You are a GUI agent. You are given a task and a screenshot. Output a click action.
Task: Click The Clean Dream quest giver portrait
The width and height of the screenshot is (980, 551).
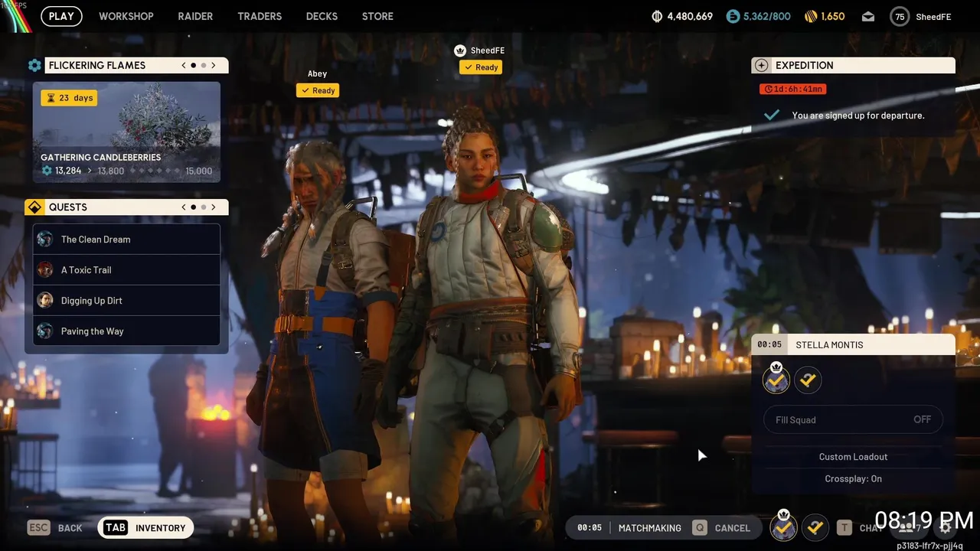pos(45,240)
